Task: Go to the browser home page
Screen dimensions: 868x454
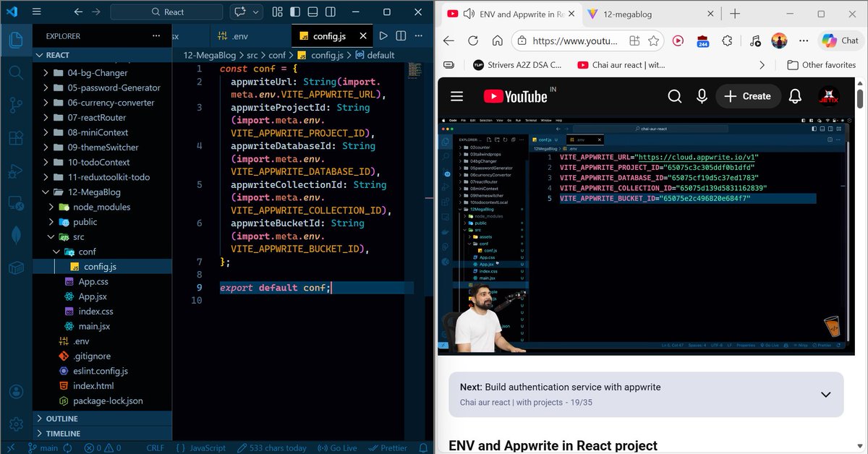Action: [497, 41]
